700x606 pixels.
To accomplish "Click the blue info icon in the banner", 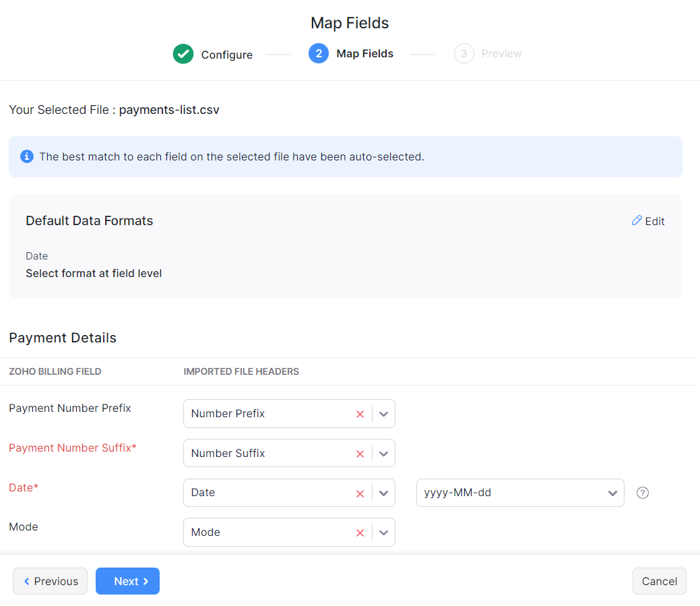I will (x=27, y=156).
